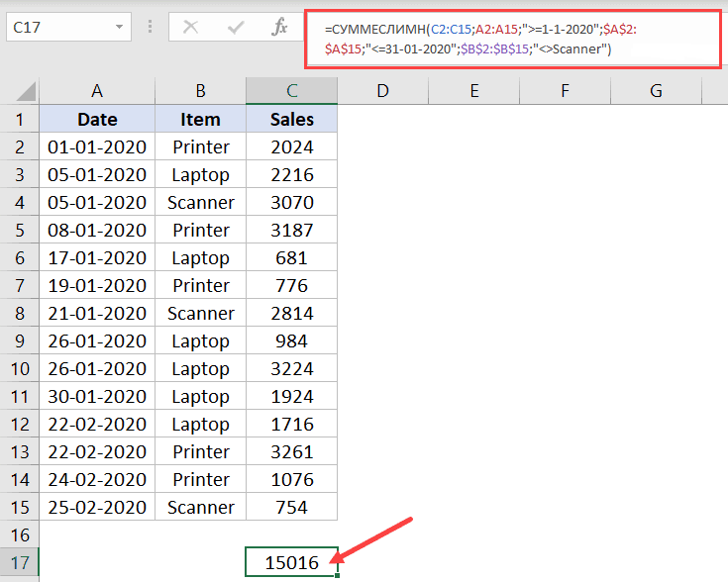Select result cell showing 15016

[x=291, y=562]
